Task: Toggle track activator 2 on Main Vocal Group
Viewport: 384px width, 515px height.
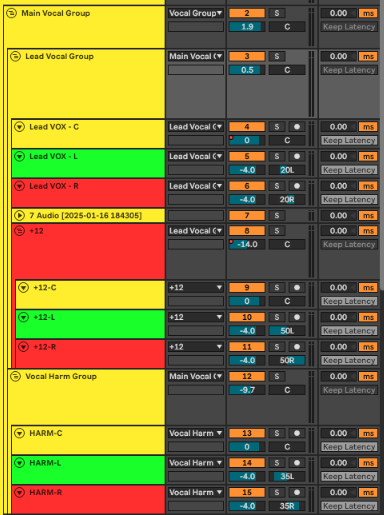Action: click(247, 13)
